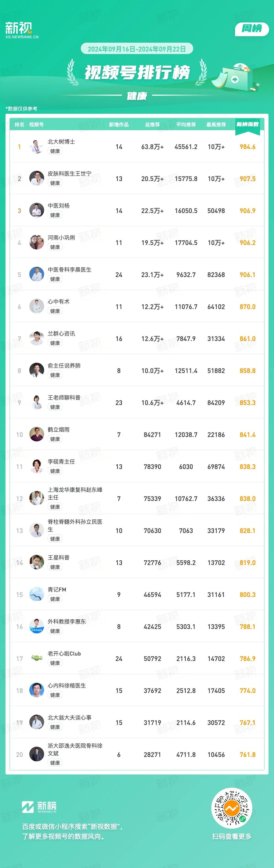This screenshot has width=274, height=868.
Task: Sort by 新增作品 column header
Action: (x=119, y=125)
